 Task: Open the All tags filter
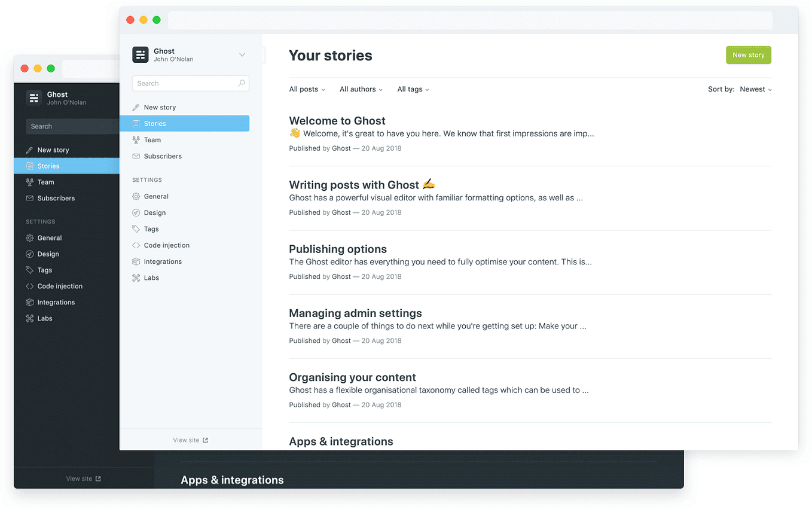point(413,89)
